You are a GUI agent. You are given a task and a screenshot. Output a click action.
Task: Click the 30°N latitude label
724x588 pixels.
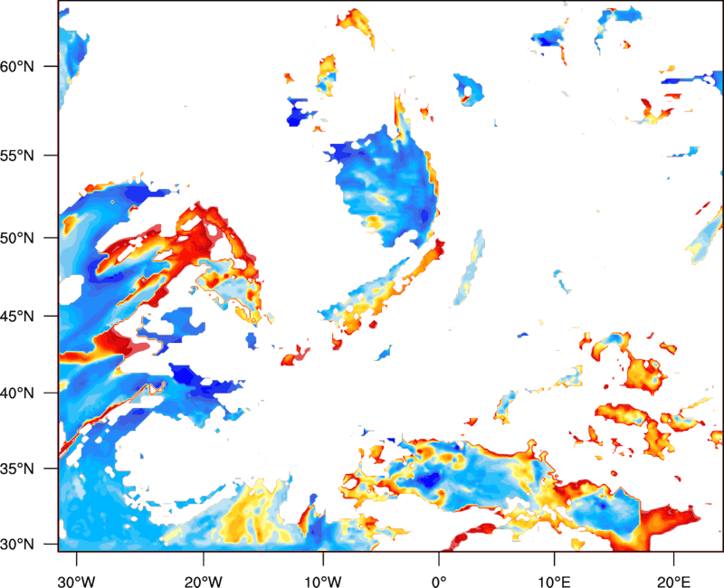tap(17, 545)
